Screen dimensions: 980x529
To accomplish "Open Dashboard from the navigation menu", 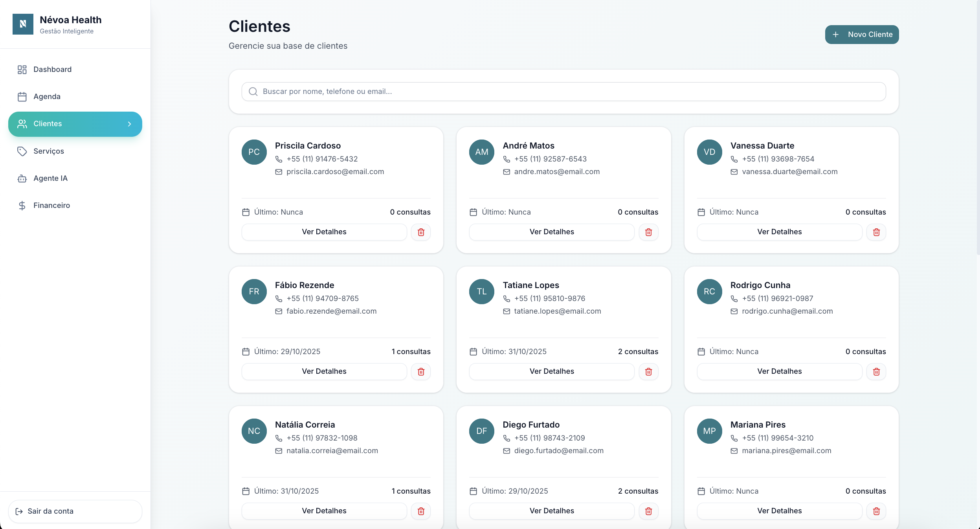I will pyautogui.click(x=52, y=69).
